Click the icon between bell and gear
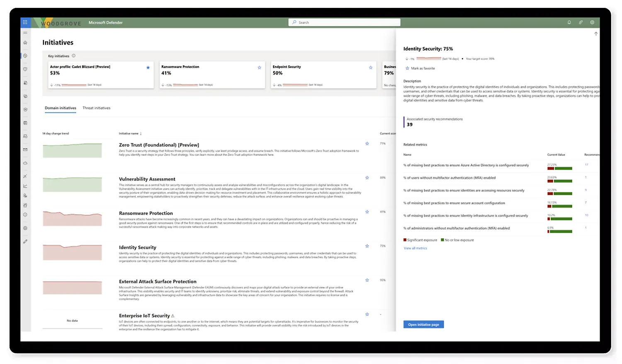622x364 pixels. pyautogui.click(x=581, y=22)
